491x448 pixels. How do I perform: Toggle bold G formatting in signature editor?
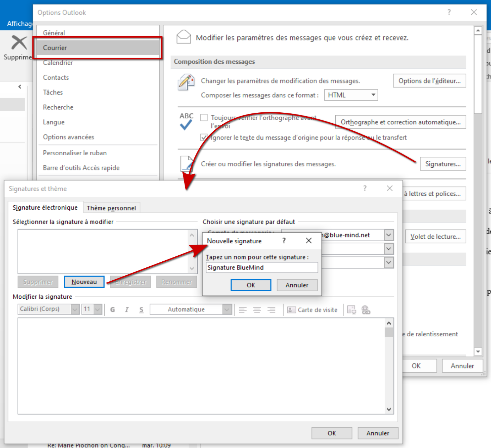(x=112, y=310)
